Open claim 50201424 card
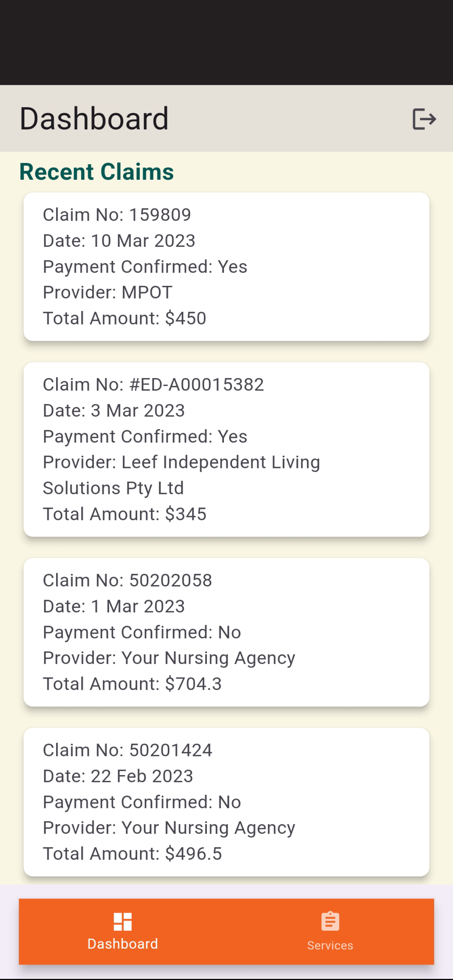The image size is (453, 980). (x=226, y=802)
